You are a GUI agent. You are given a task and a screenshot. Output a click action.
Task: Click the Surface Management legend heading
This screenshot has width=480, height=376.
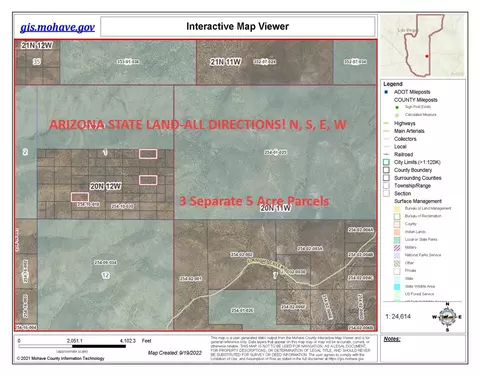418,201
